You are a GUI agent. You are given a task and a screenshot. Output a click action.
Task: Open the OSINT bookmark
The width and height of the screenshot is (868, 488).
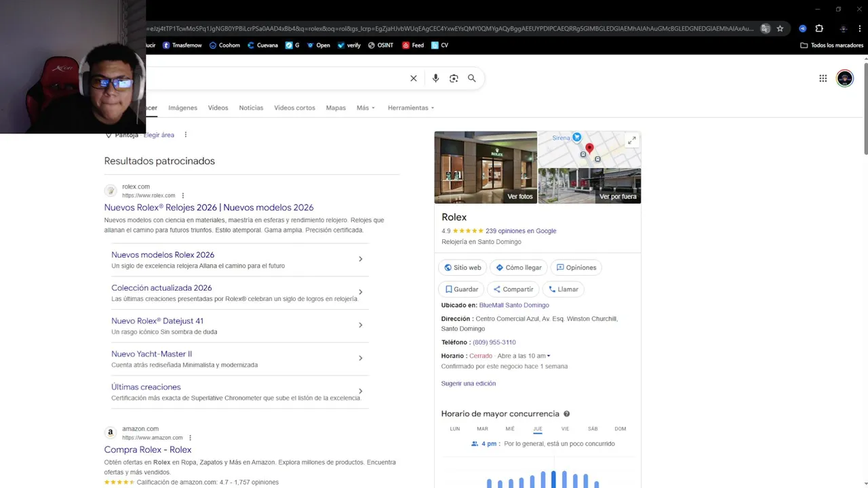(x=380, y=45)
